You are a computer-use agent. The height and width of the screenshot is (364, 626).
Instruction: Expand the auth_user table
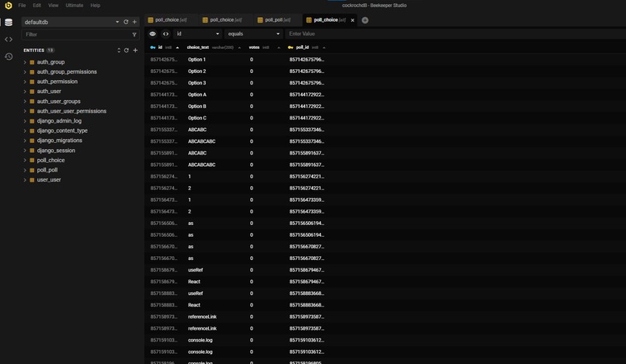(x=25, y=92)
